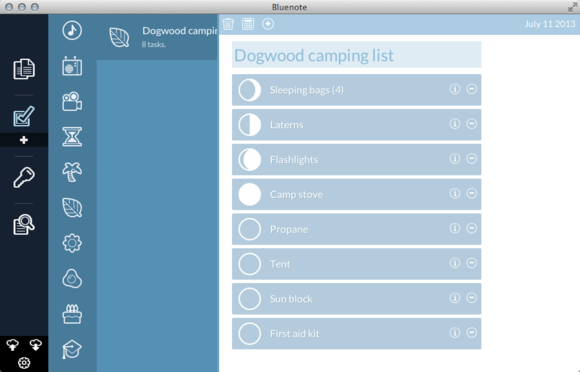Image resolution: width=580 pixels, height=372 pixels.
Task: Remove the Sun block task
Action: click(x=472, y=298)
